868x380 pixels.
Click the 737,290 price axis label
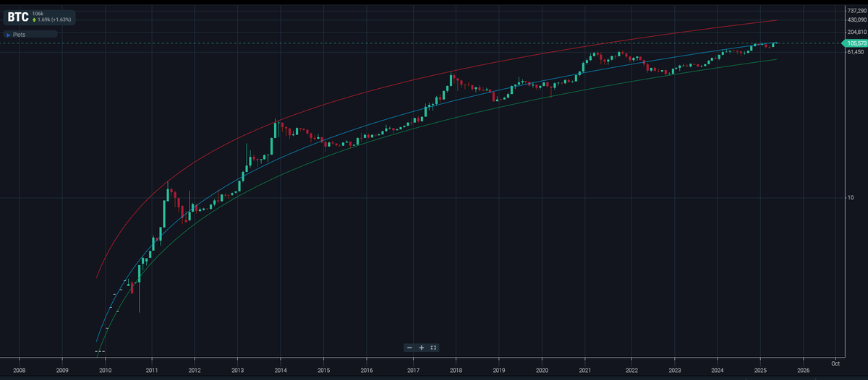[856, 10]
